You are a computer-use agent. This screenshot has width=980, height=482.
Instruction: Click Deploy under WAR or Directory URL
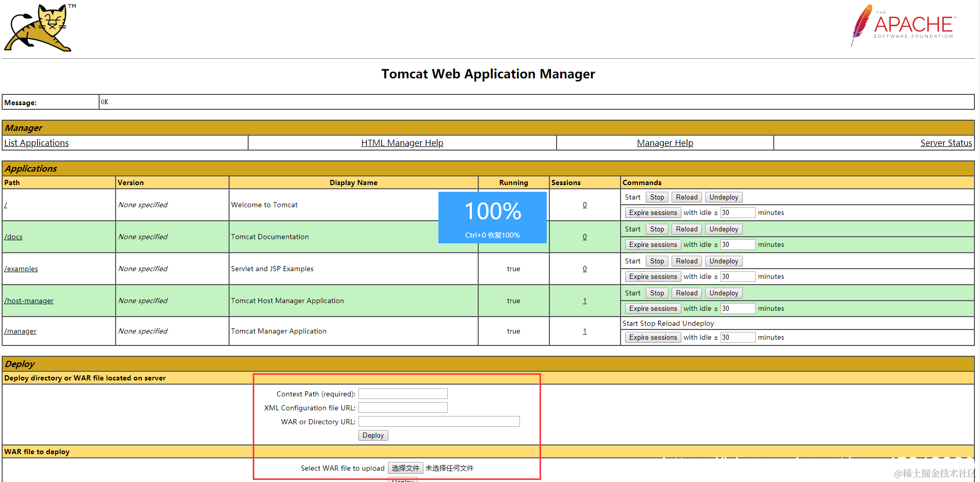[373, 436]
